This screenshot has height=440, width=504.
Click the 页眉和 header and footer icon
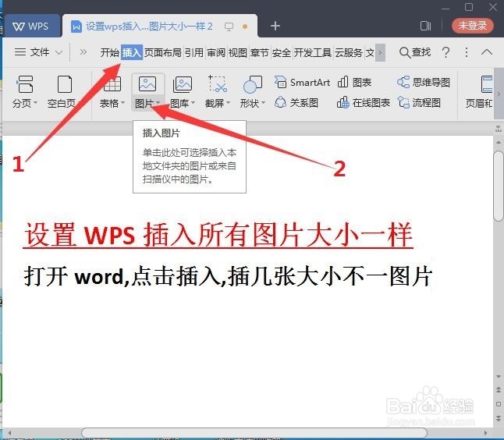pyautogui.click(x=487, y=84)
